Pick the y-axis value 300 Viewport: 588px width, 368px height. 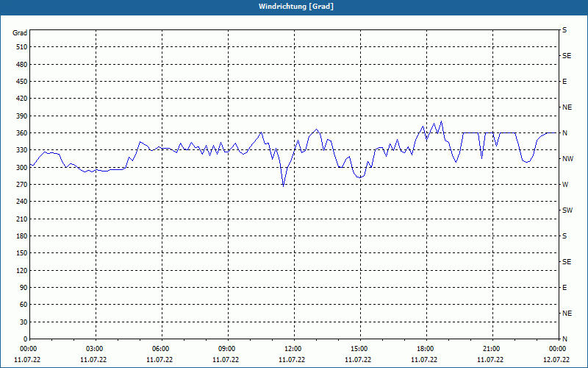pyautogui.click(x=22, y=168)
